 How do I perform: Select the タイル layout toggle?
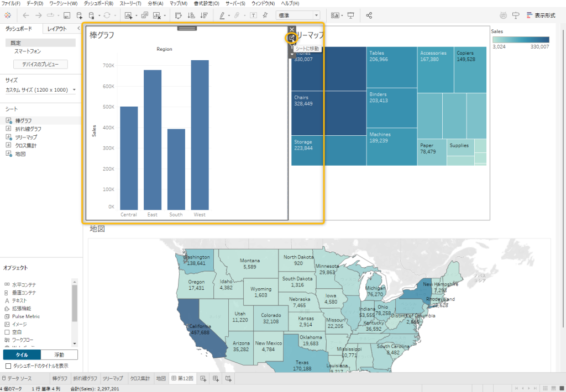tap(22, 355)
